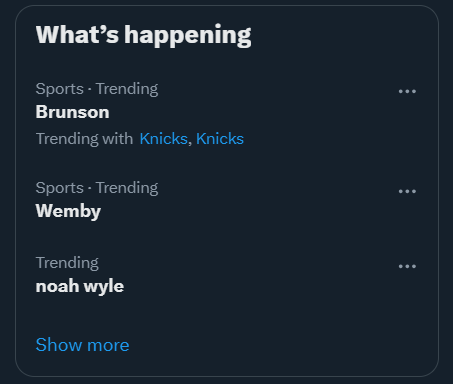
Task: Open the noah wyle trending topic
Action: [x=80, y=286]
